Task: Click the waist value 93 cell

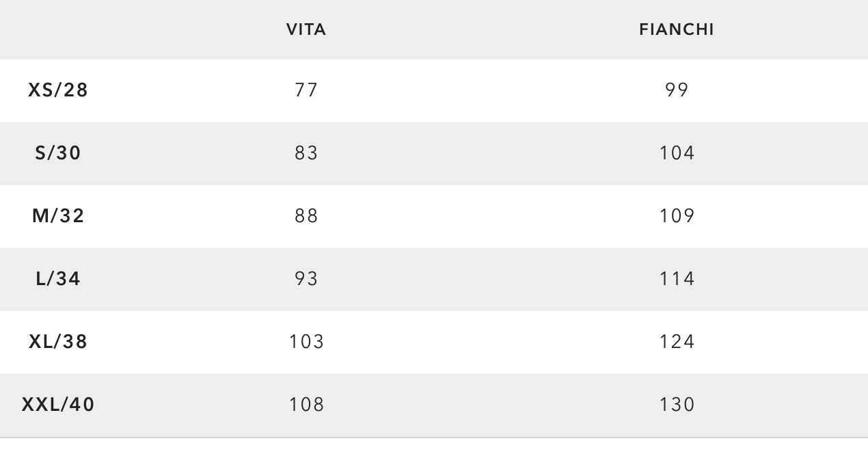Action: (306, 279)
